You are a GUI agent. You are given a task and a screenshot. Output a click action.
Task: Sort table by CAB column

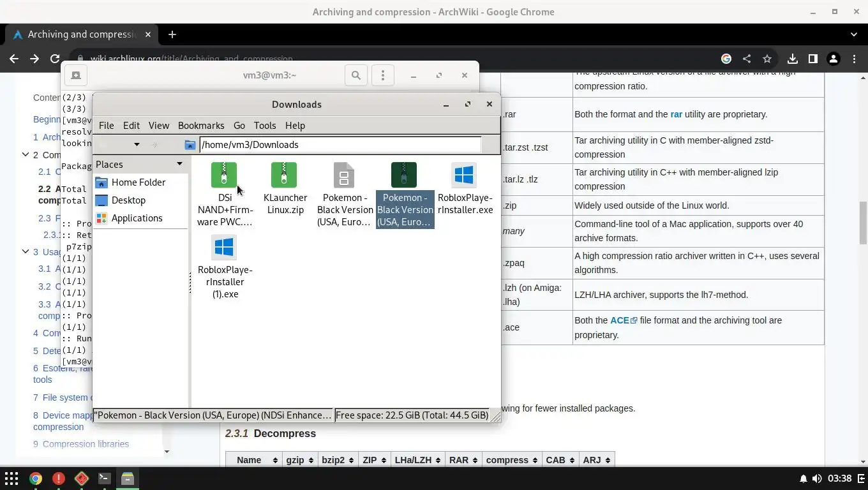(x=560, y=460)
